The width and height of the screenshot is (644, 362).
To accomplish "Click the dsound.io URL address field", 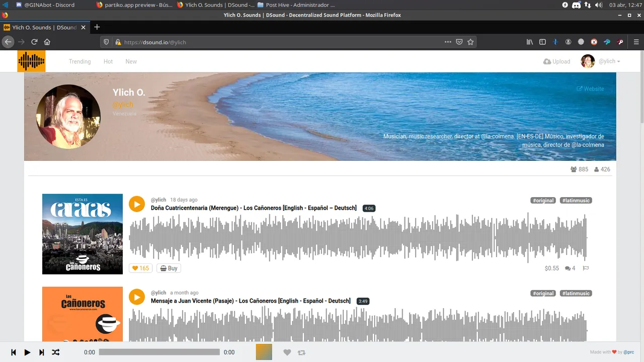I will pos(282,42).
